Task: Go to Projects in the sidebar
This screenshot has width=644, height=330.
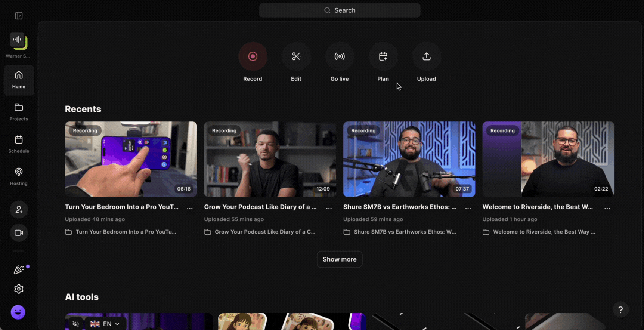Action: (x=19, y=112)
